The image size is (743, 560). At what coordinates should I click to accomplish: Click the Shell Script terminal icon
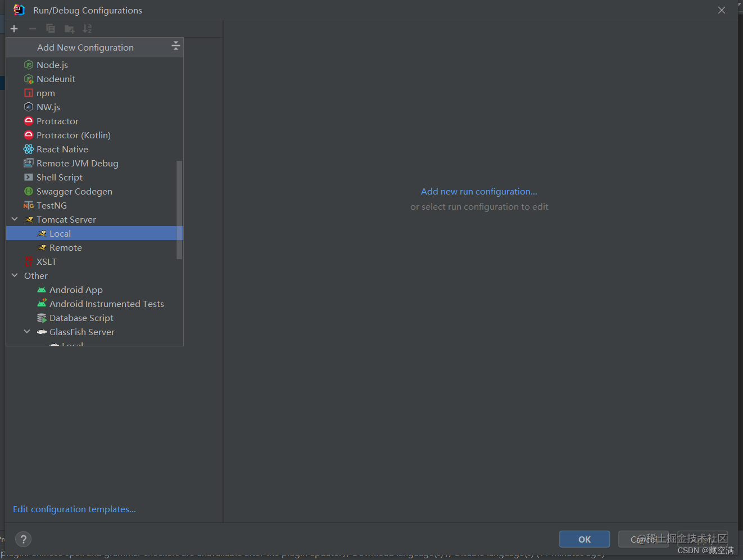point(29,177)
